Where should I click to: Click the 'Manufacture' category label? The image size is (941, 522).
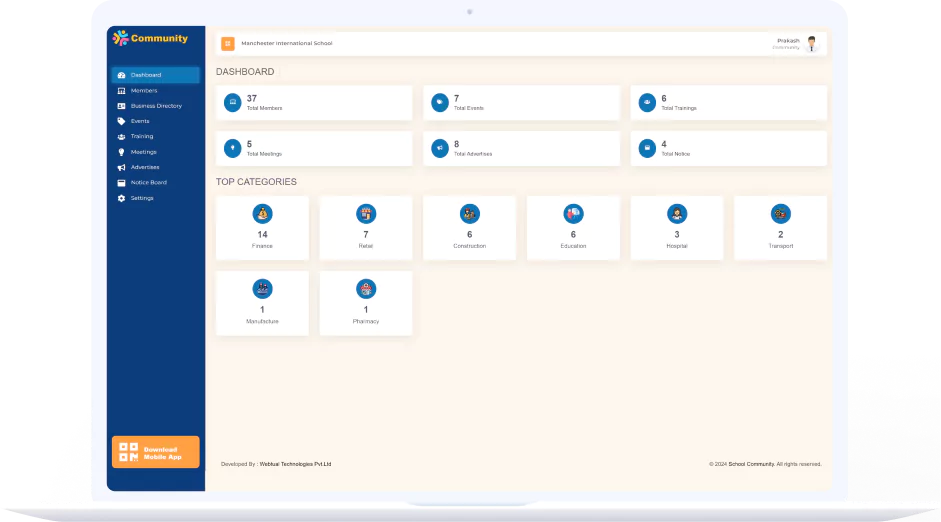(262, 322)
